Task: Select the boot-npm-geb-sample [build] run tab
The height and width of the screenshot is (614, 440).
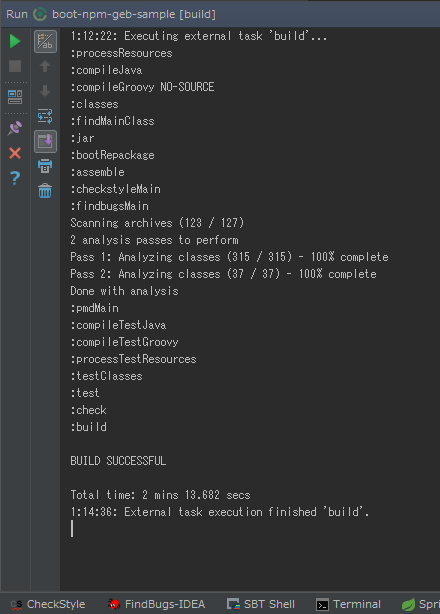Action: pyautogui.click(x=124, y=14)
